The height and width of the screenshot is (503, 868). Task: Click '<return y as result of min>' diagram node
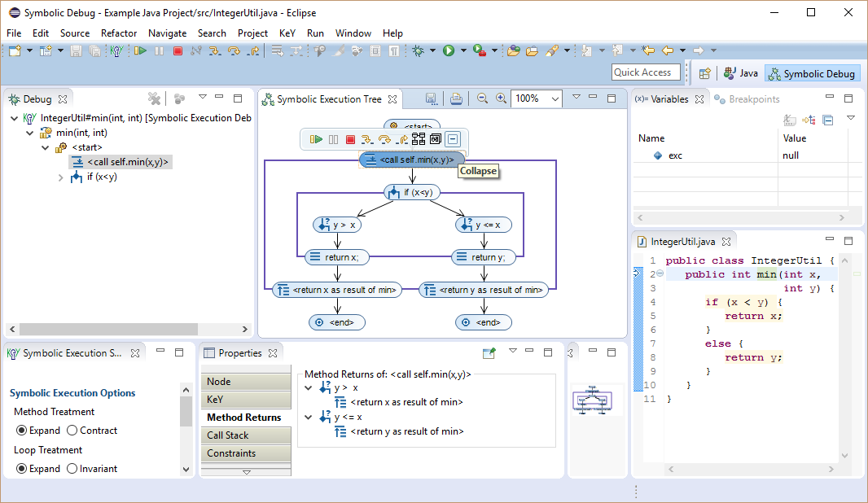pyautogui.click(x=484, y=290)
